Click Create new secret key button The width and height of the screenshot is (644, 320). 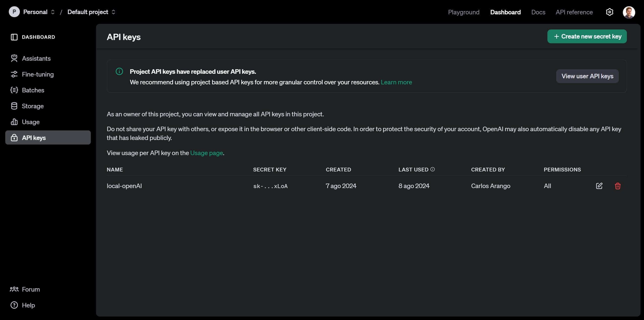[587, 36]
